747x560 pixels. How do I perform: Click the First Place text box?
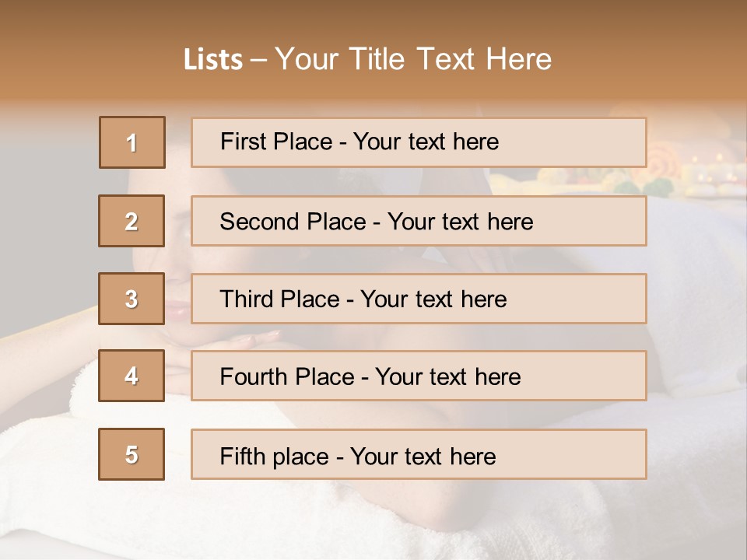click(419, 142)
